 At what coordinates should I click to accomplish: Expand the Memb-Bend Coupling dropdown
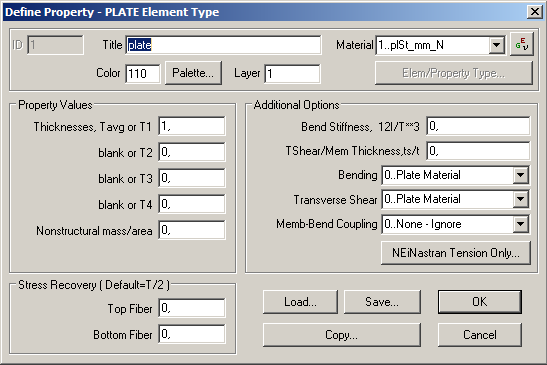click(x=520, y=224)
